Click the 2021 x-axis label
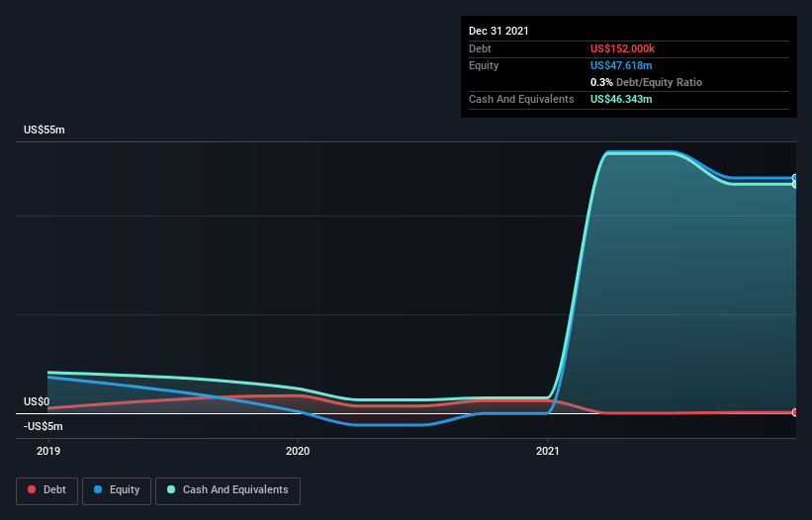Screen dimensions: 812x520 pos(548,451)
